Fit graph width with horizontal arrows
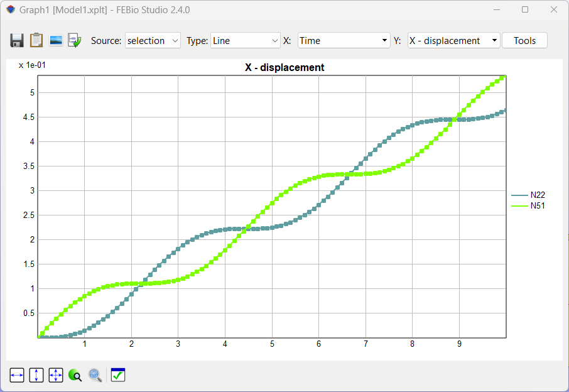 (x=17, y=375)
